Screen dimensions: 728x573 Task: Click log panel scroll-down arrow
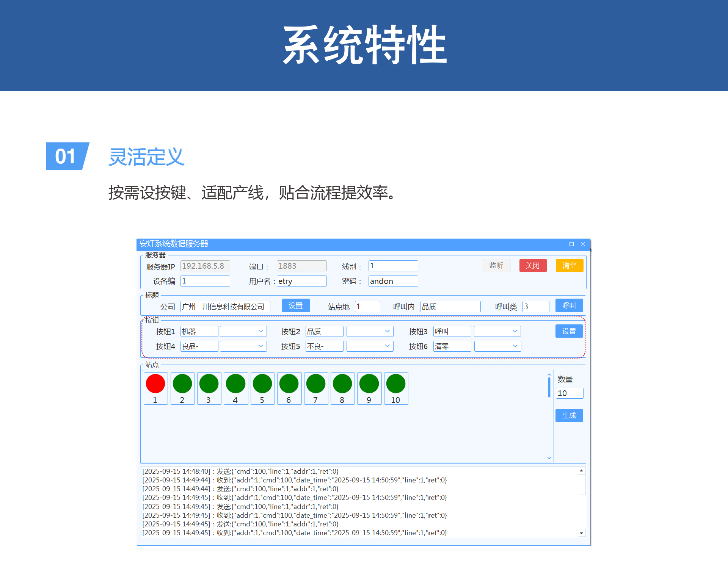click(581, 533)
